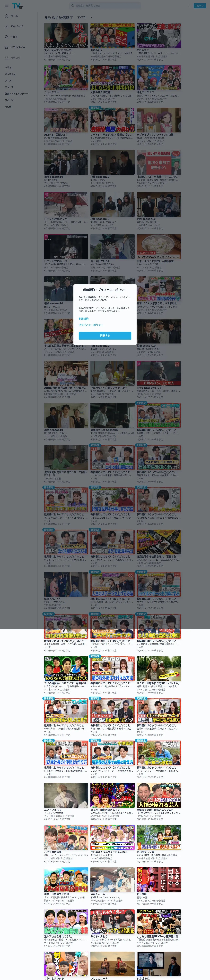210x980 pixels.
Task: Open the 夫よ、死んでくれないか thumbnail
Action: point(66,35)
